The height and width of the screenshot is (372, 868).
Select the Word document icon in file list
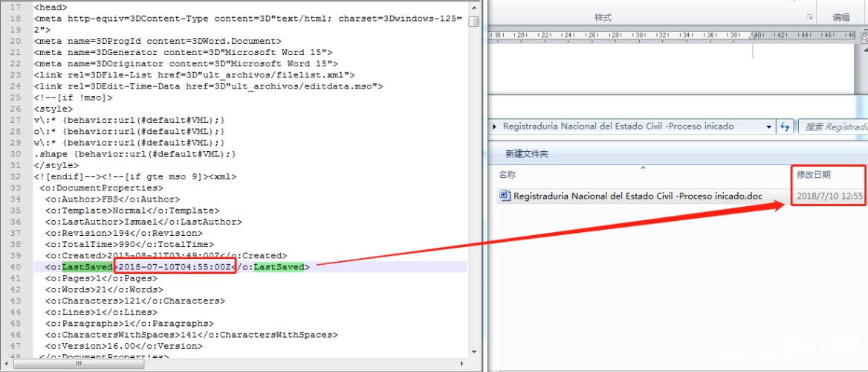(505, 196)
